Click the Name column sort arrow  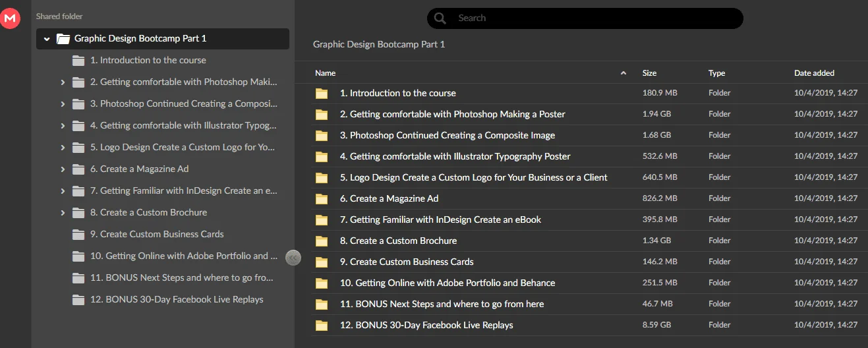click(x=623, y=73)
